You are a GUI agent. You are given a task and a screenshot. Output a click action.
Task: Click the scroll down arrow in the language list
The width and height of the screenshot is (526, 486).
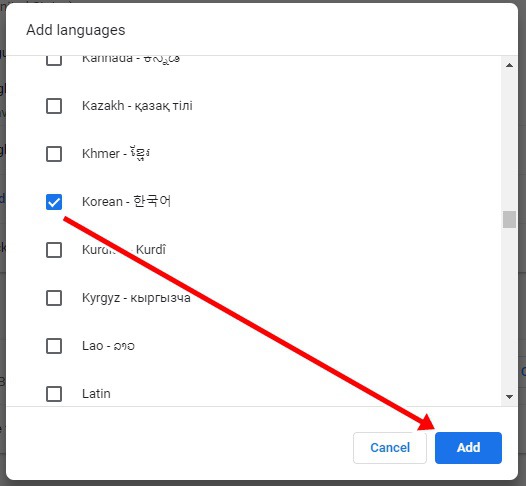click(509, 397)
